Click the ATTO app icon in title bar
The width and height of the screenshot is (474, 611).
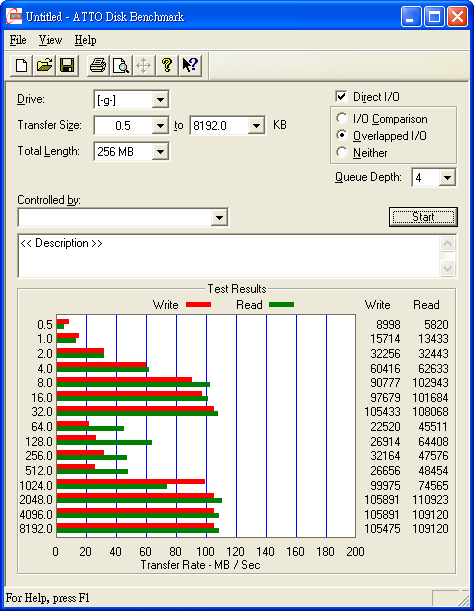click(14, 17)
